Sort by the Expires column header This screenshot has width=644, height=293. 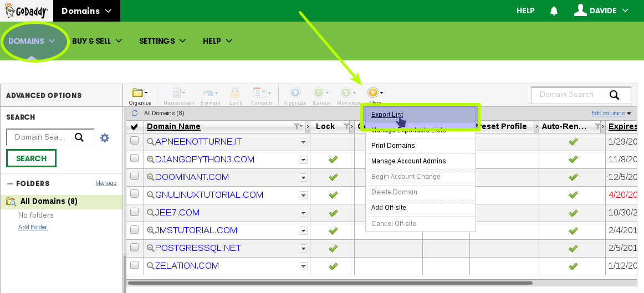622,126
